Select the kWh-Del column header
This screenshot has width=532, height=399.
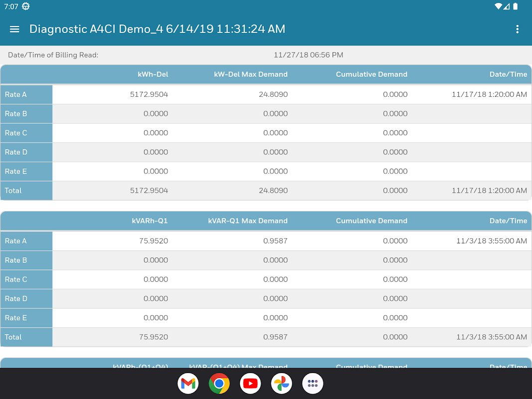pyautogui.click(x=153, y=74)
